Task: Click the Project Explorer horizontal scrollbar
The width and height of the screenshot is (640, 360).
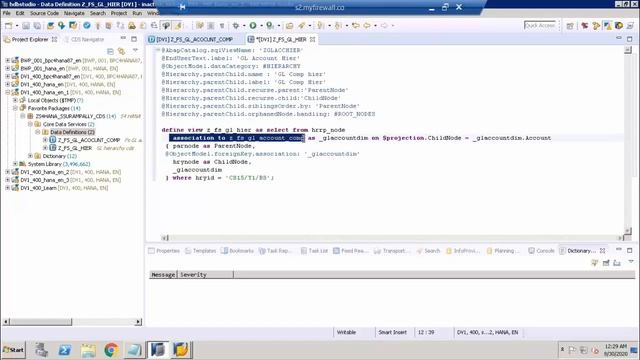Action: pyautogui.click(x=72, y=322)
